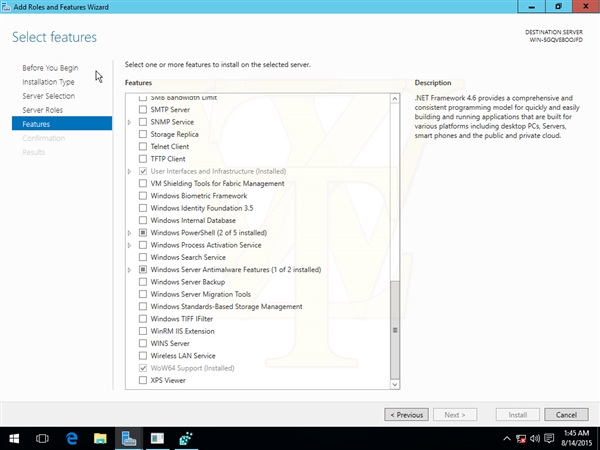Show hidden system tray icons
Viewport: 600px width, 450px height.
[x=507, y=439]
